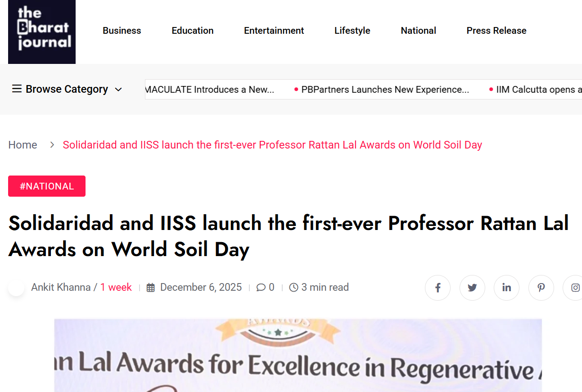The height and width of the screenshot is (392, 582).
Task: Share article on Facebook
Action: (438, 288)
